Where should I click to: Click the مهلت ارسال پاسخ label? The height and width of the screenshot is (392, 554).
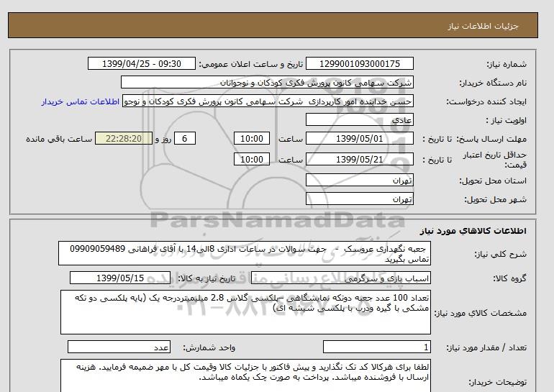(491, 139)
